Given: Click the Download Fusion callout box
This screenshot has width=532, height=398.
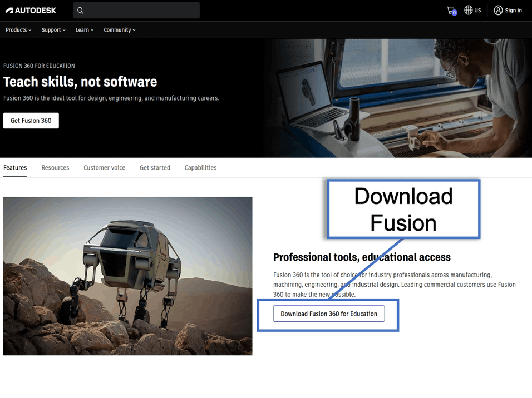Looking at the screenshot, I should (x=403, y=209).
